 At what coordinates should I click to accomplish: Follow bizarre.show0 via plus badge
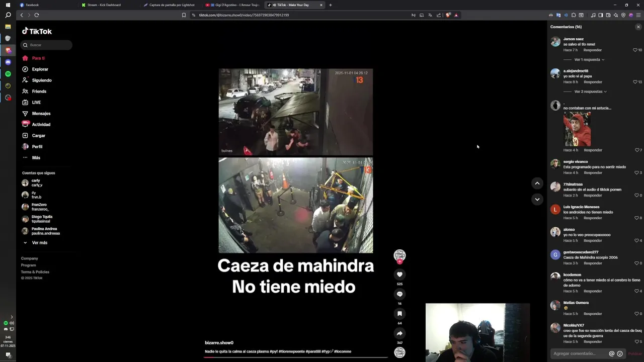[x=399, y=261]
